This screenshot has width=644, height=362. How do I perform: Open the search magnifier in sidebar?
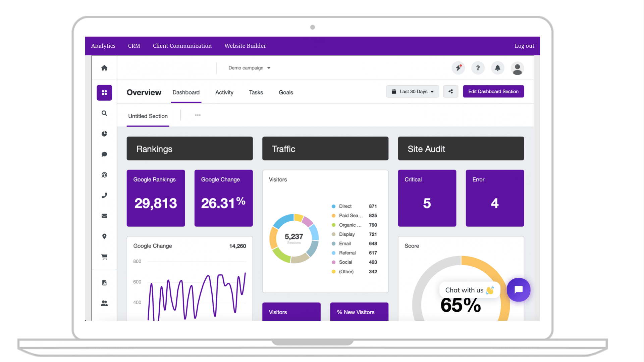pos(104,114)
